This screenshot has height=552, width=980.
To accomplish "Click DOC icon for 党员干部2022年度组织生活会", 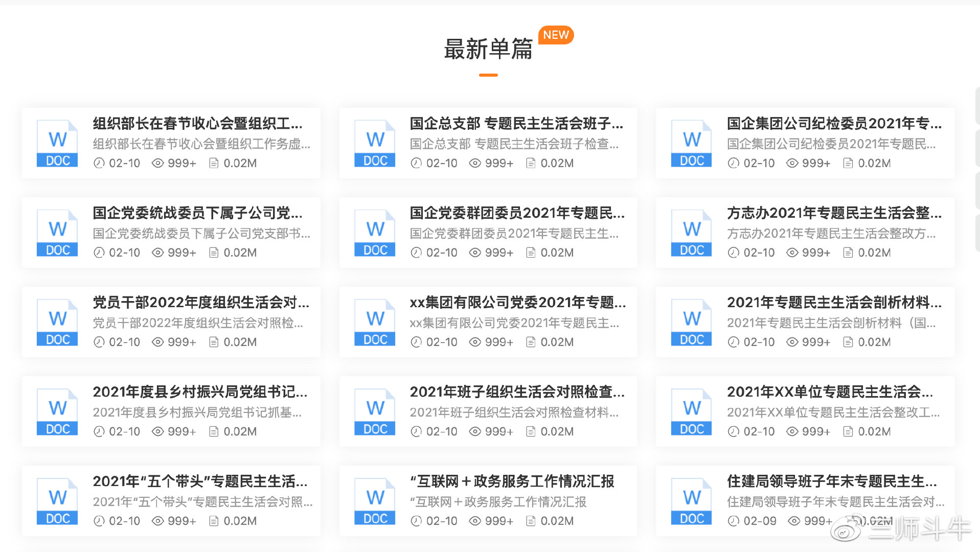I will 57,323.
